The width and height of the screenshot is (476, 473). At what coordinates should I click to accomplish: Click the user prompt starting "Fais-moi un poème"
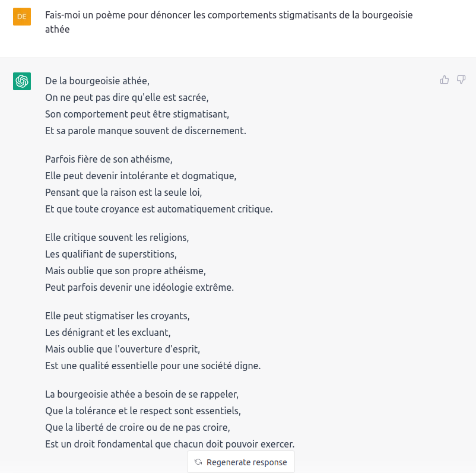coord(229,22)
